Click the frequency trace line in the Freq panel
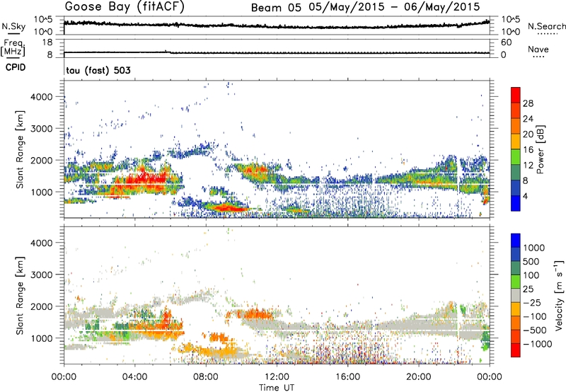566x392 pixels. coord(277,52)
